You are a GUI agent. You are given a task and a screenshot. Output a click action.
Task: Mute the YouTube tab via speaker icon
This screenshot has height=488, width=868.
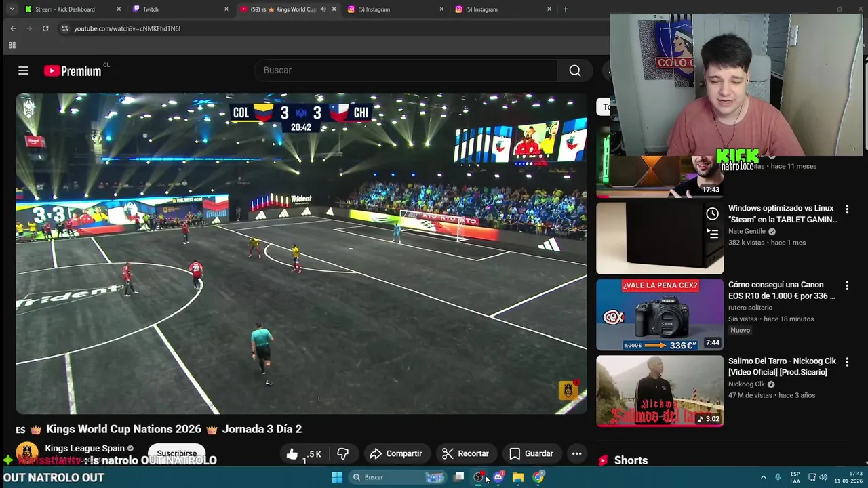click(323, 9)
